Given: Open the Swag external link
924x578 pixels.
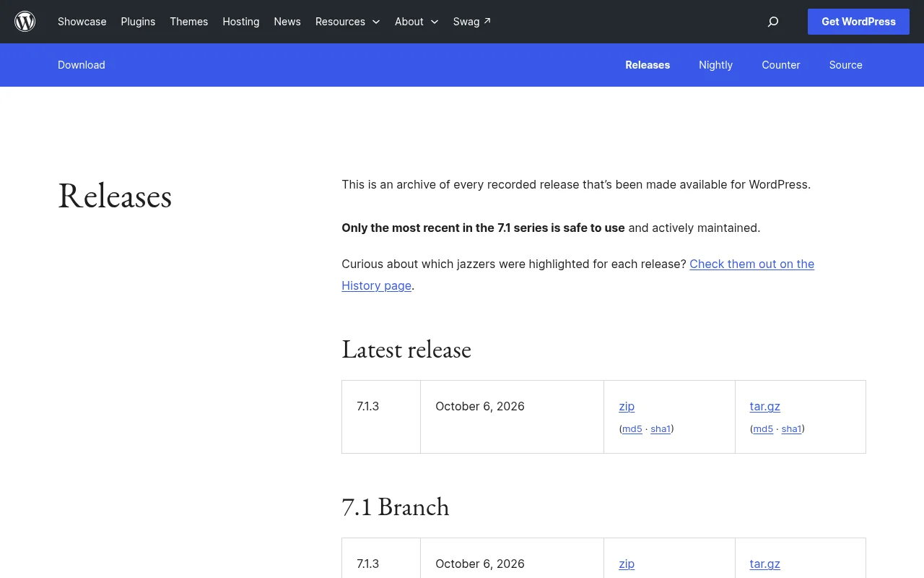Looking at the screenshot, I should (472, 22).
